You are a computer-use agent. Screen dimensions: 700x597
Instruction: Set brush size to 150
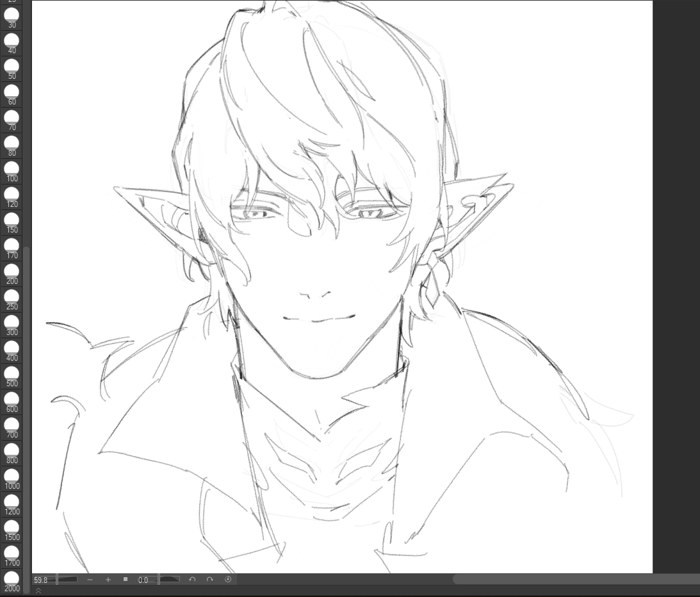12,222
